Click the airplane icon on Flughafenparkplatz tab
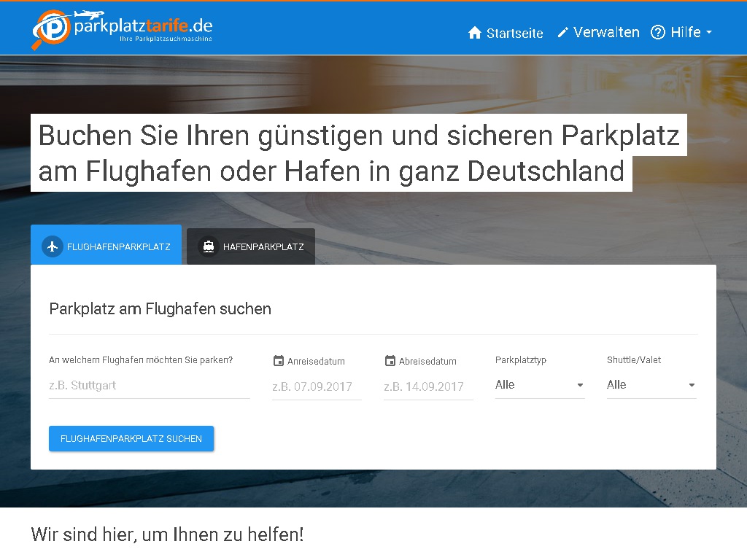Viewport: 747px width, 560px height. pyautogui.click(x=52, y=246)
